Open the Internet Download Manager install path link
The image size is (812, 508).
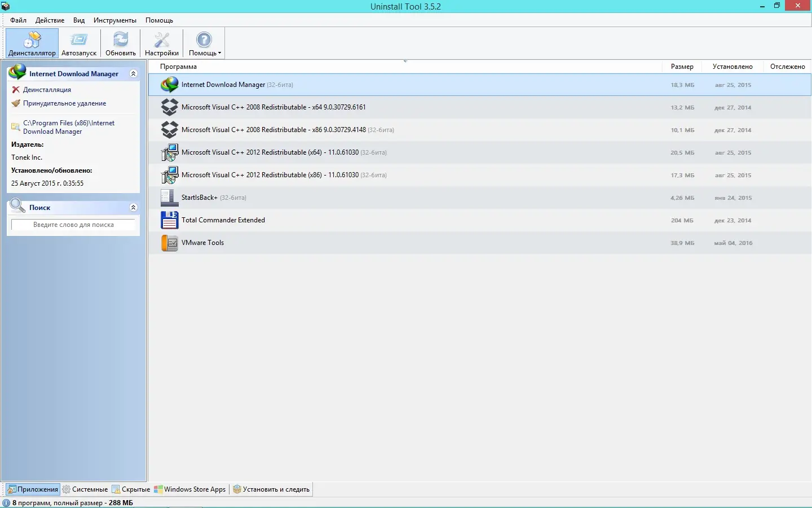[69, 127]
